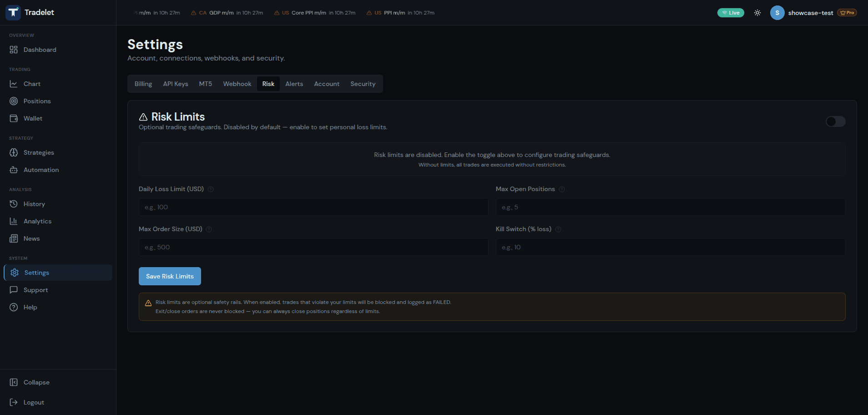The width and height of the screenshot is (868, 415).
Task: Click the Live connection status badge
Action: click(731, 13)
